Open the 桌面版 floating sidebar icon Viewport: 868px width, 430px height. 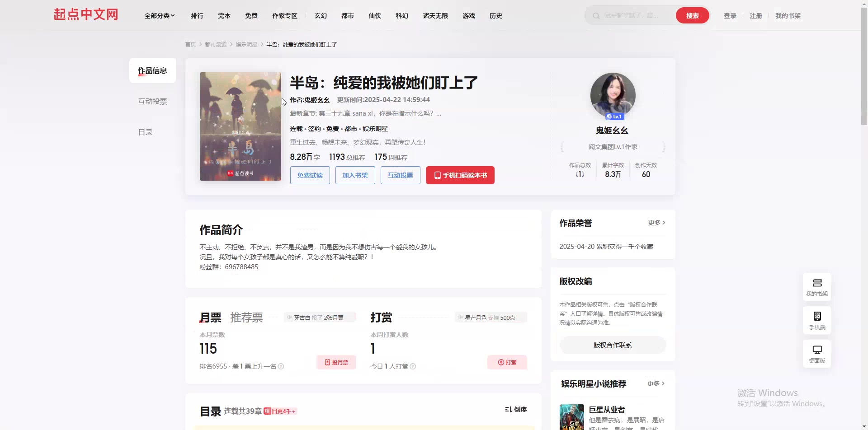tap(817, 354)
